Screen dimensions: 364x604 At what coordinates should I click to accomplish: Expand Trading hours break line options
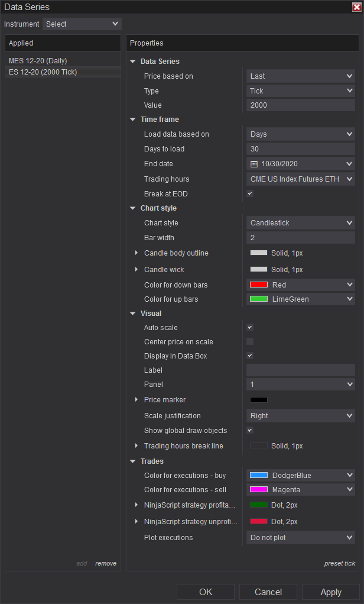[137, 446]
